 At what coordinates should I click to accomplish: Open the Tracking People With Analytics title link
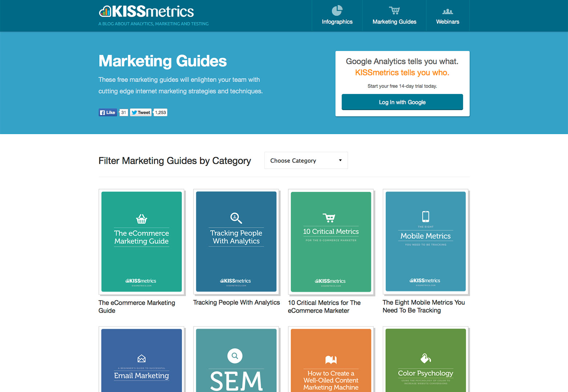pyautogui.click(x=236, y=302)
